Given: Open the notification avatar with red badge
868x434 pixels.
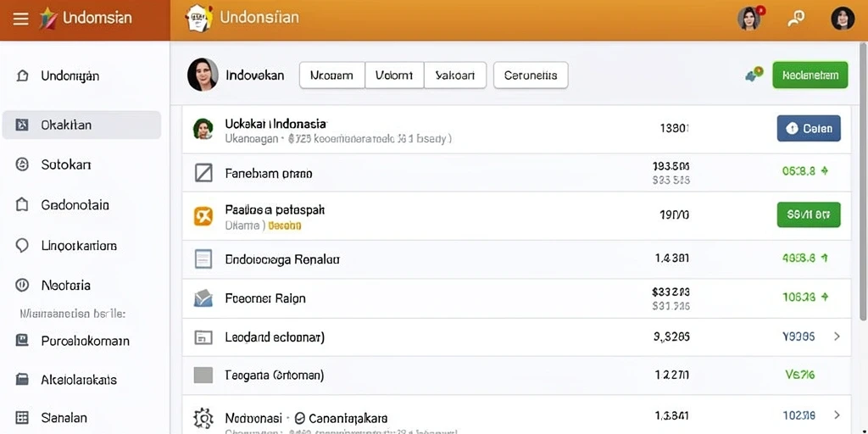Looking at the screenshot, I should click(749, 19).
